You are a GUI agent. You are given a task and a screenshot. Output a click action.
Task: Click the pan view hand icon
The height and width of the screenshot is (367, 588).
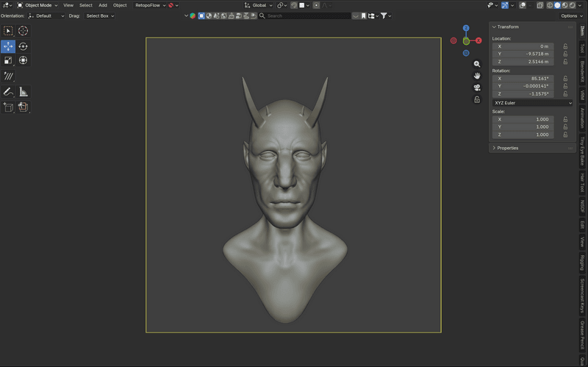click(477, 76)
